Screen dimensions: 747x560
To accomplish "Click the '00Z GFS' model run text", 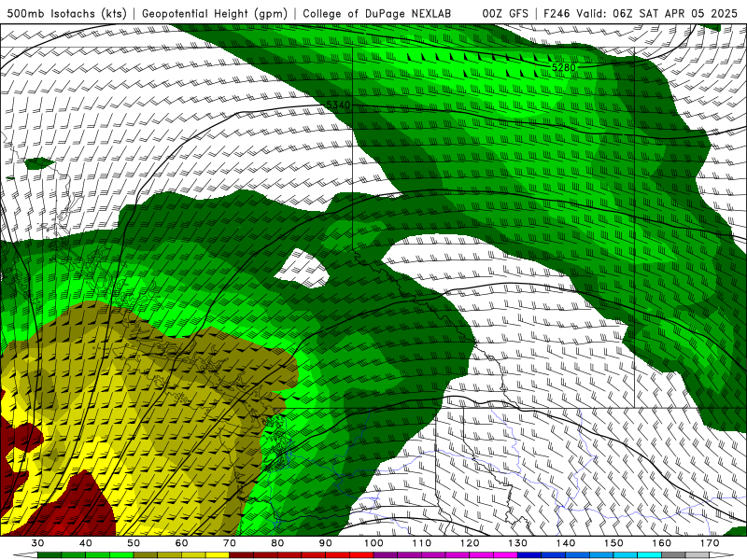I will [x=505, y=13].
